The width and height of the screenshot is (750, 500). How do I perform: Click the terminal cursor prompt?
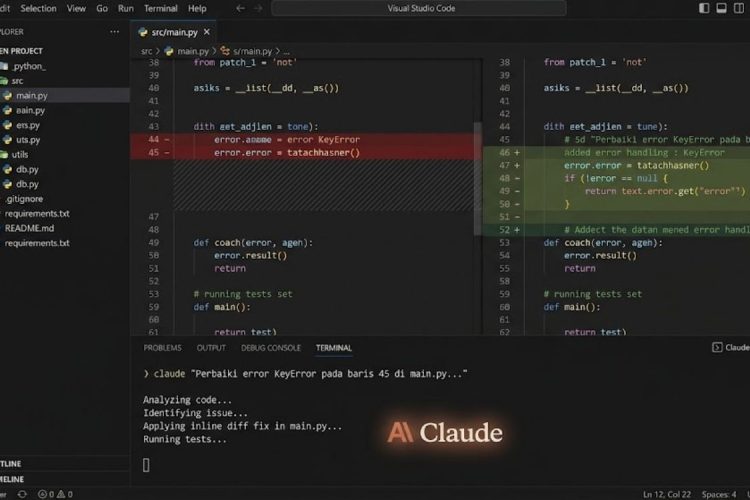point(146,465)
